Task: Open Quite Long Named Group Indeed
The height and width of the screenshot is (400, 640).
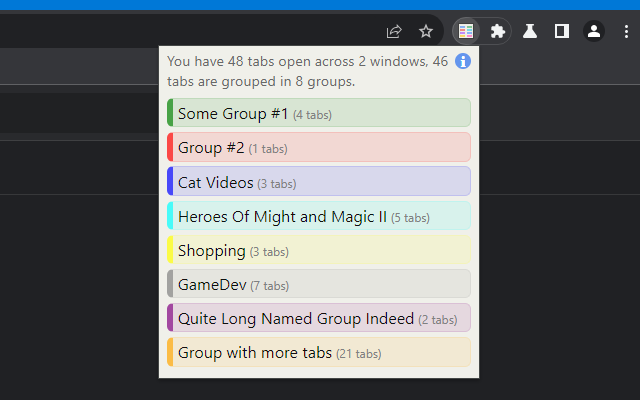Action: [x=319, y=318]
